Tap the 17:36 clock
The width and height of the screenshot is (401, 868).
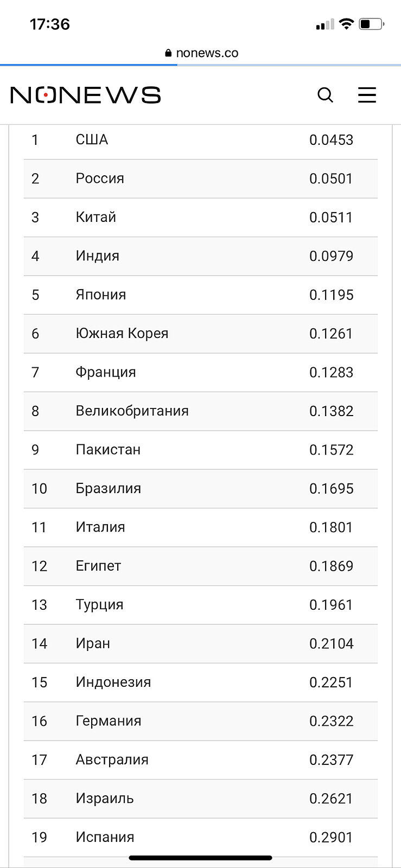[x=49, y=24]
